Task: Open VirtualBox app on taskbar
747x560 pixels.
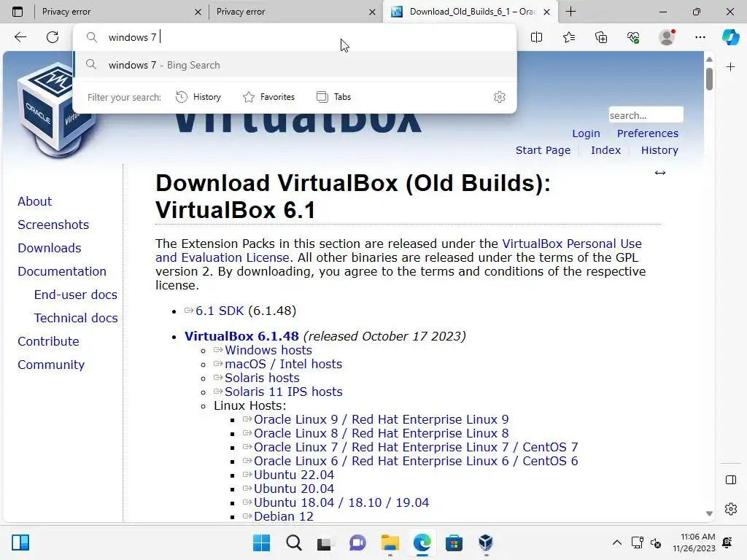Action: [x=486, y=542]
